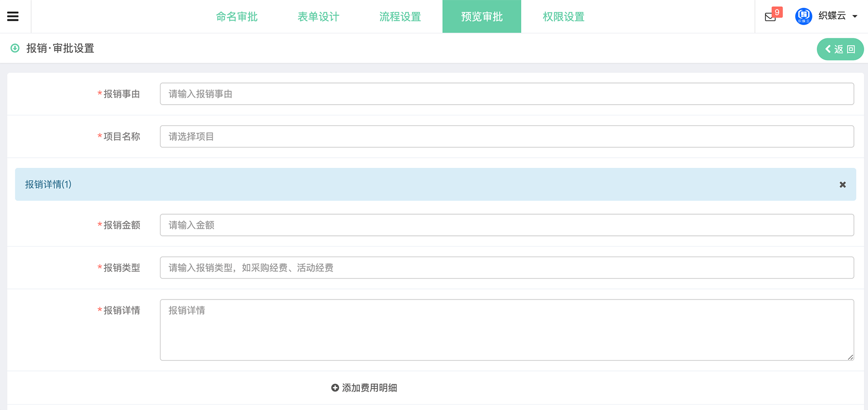Viewport: 868px width, 410px height.
Task: Switch to the 命名审批 tab
Action: tap(237, 17)
